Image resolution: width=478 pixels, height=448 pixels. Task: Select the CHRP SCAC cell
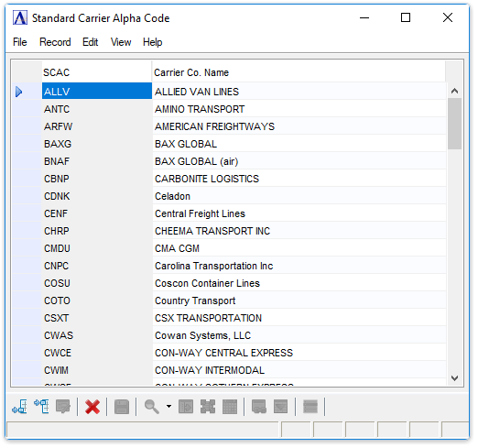click(x=97, y=231)
